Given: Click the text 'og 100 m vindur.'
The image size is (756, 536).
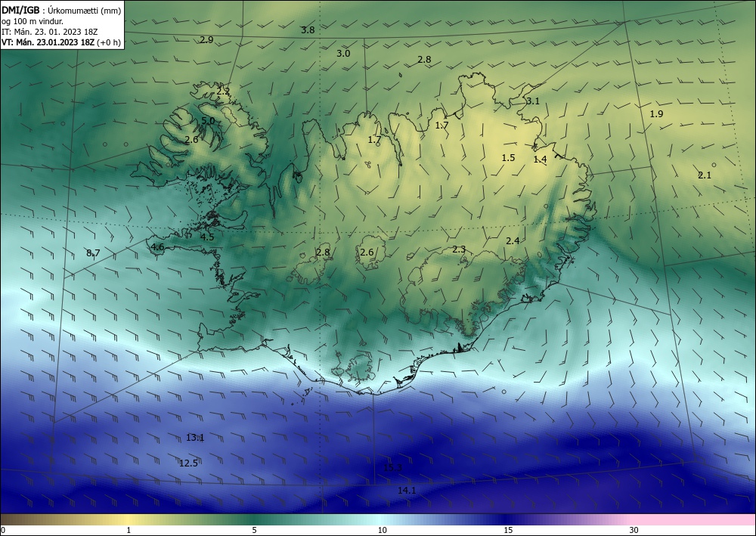Looking at the screenshot, I should tap(33, 21).
